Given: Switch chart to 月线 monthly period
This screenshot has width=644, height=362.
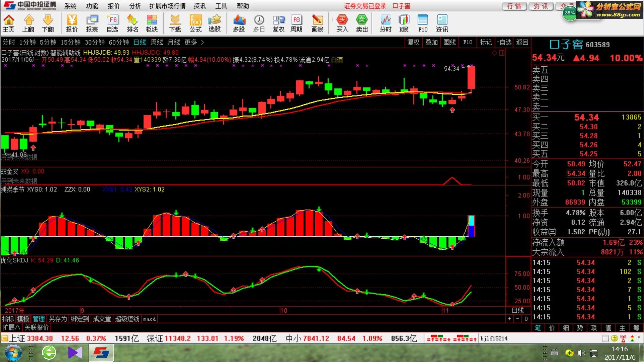Looking at the screenshot, I should point(174,42).
